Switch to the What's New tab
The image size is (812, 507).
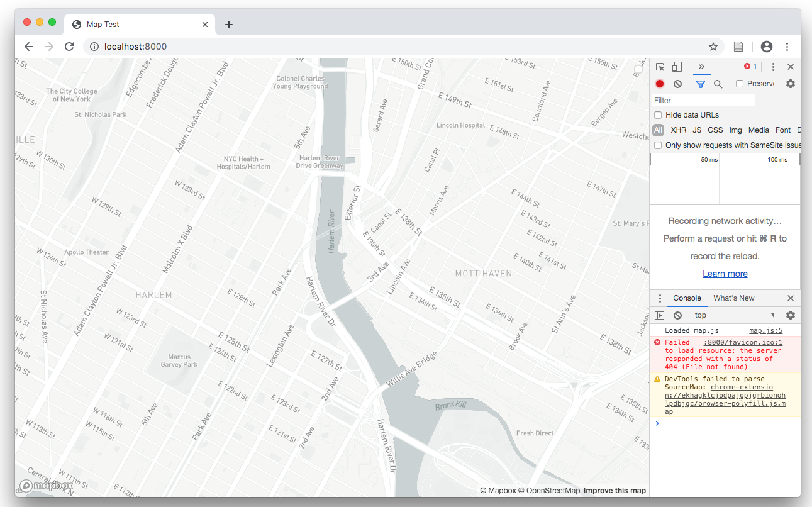point(733,298)
